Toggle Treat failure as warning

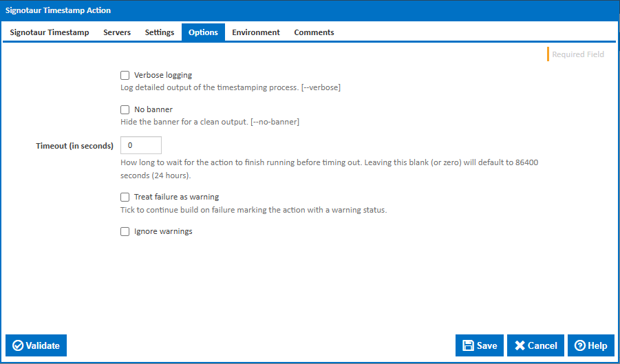pyautogui.click(x=125, y=197)
